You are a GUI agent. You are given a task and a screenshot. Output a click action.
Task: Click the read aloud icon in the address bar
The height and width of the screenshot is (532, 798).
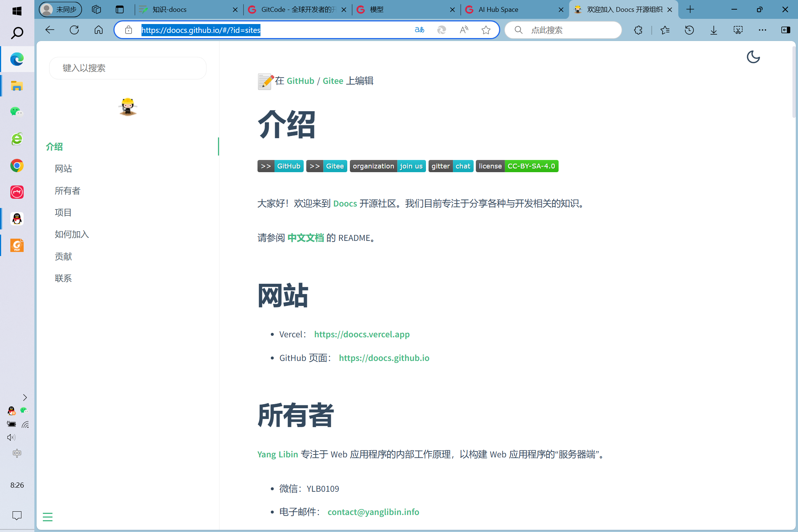[464, 30]
